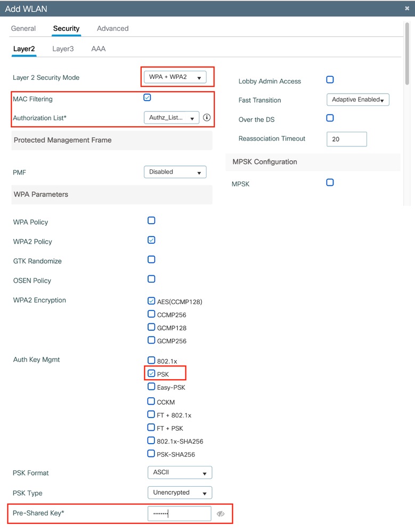Close the Add WLAN dialog
The width and height of the screenshot is (415, 532).
coord(406,8)
